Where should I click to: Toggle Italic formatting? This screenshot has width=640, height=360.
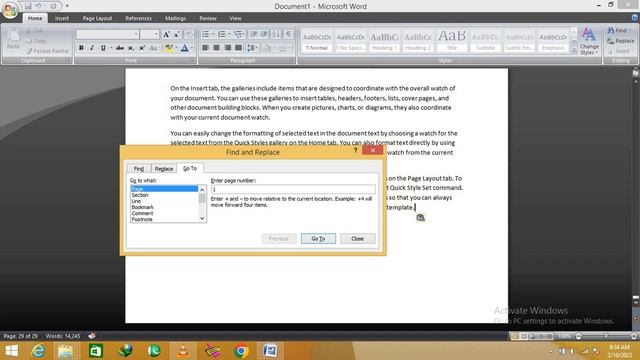click(92, 48)
